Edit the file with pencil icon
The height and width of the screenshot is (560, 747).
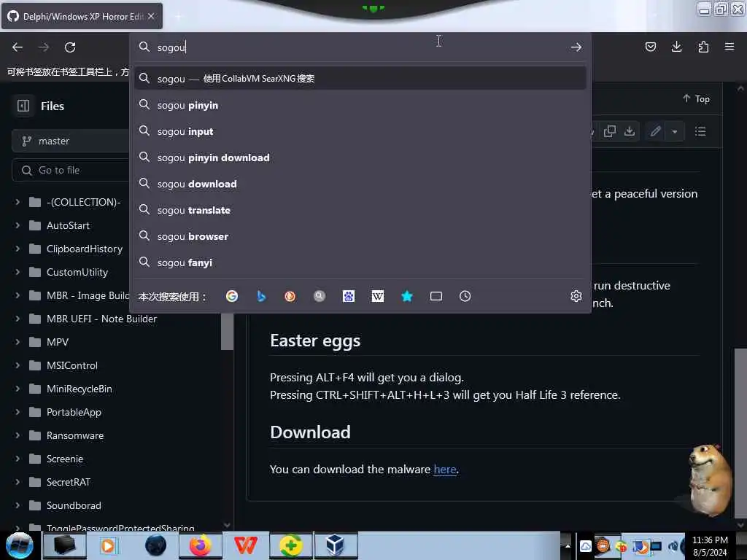tap(656, 131)
